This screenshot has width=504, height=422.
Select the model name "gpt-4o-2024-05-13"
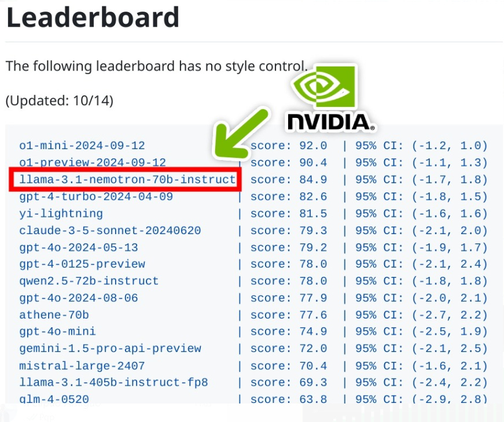pos(79,247)
